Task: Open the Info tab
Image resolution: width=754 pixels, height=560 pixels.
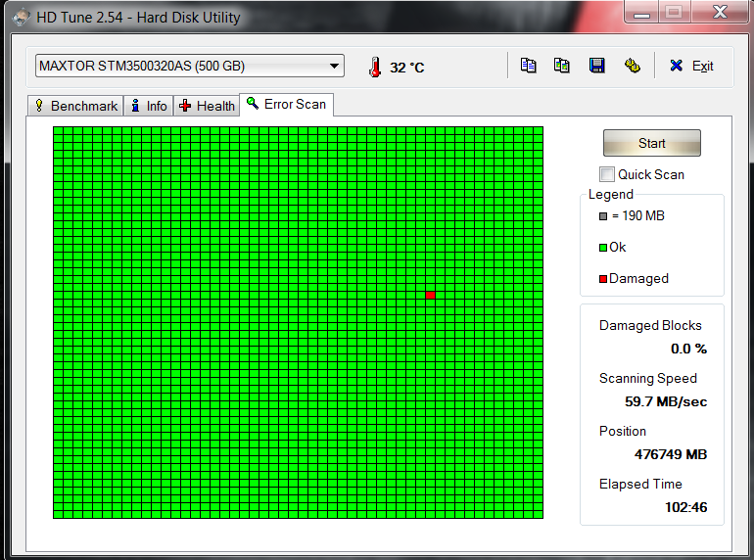Action: [149, 106]
